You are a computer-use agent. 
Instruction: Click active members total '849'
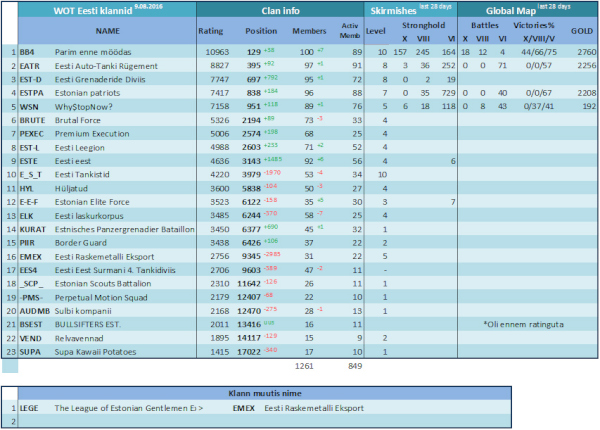click(355, 366)
